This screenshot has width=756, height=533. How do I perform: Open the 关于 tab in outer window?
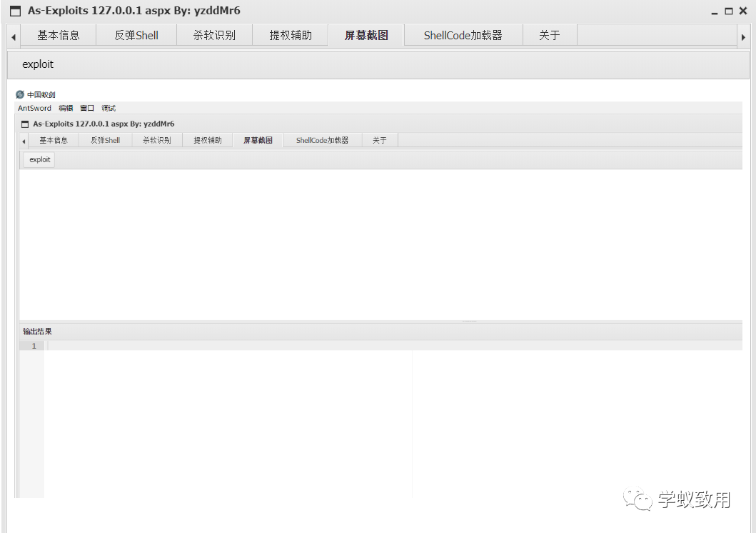pyautogui.click(x=550, y=35)
